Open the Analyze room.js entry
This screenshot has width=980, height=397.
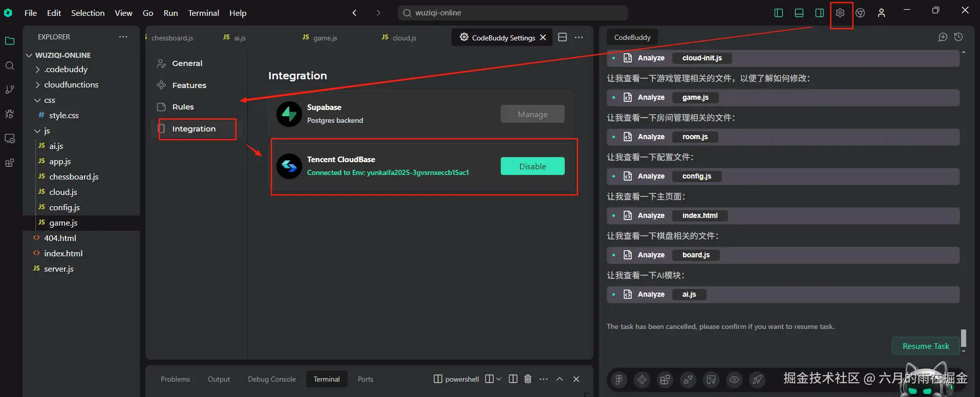click(783, 137)
